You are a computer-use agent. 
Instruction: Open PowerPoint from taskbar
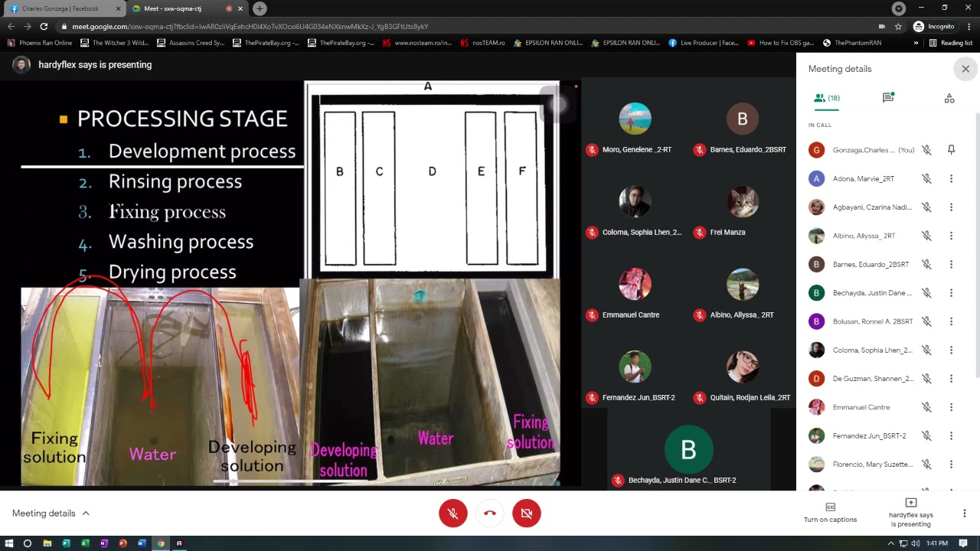click(x=122, y=543)
